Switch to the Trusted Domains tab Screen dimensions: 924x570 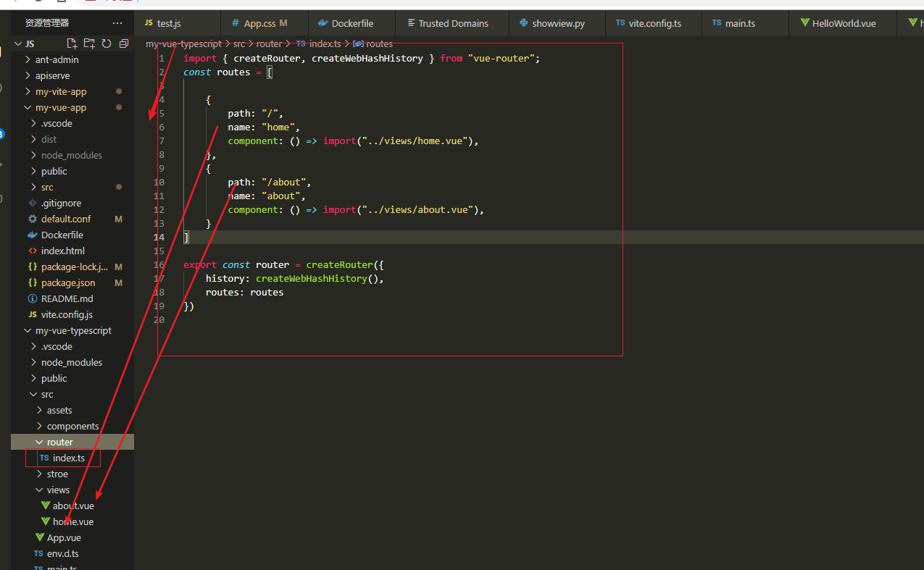tap(452, 23)
